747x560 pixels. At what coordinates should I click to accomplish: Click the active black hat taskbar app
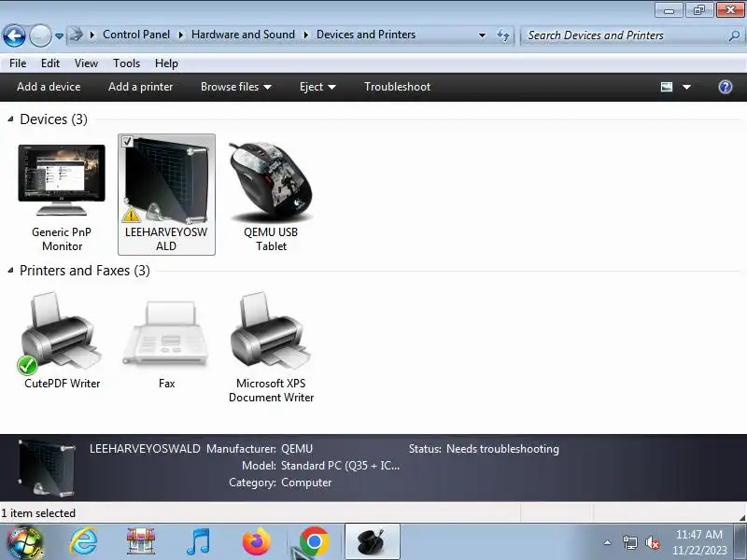point(372,541)
